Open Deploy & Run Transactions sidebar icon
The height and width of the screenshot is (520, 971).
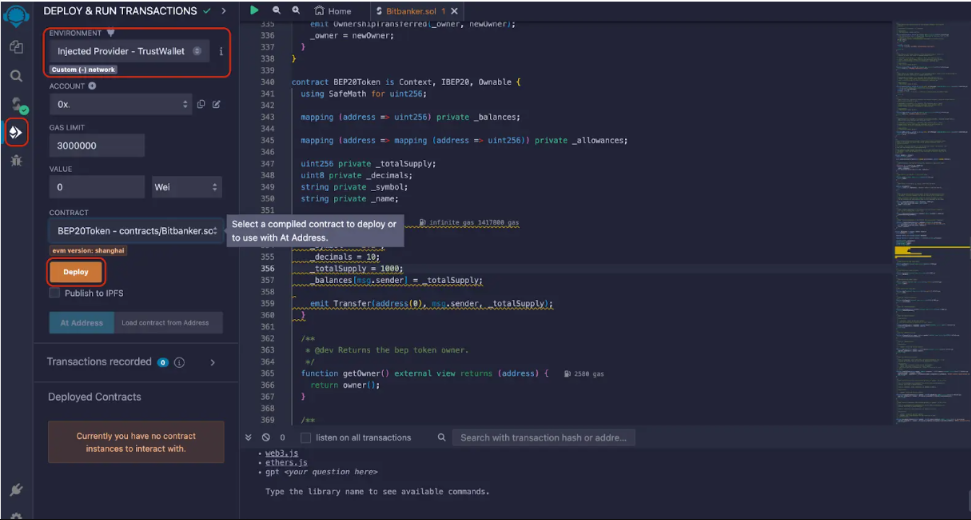click(16, 132)
